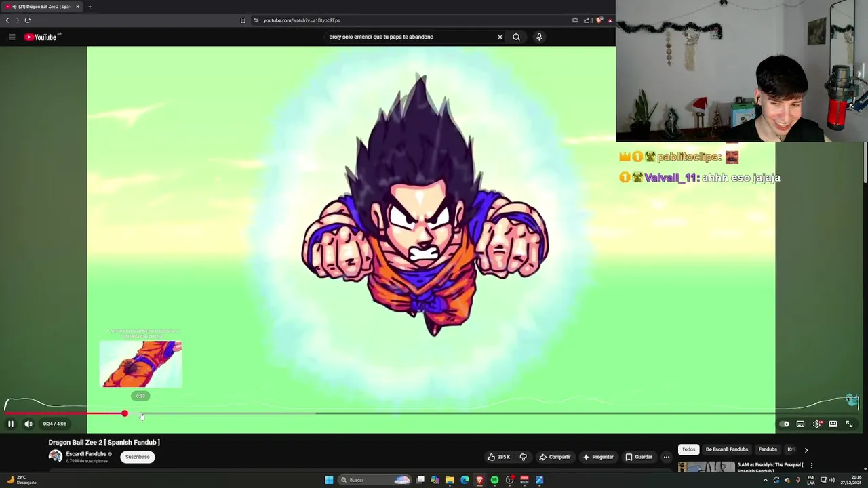Clear the YouTube search text
This screenshot has width=868, height=488.
coord(500,37)
